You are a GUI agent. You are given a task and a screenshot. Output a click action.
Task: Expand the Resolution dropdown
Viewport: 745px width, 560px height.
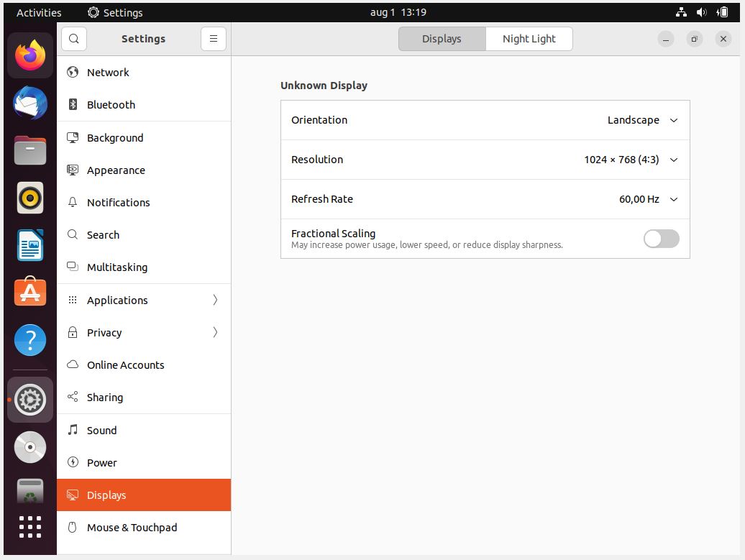[631, 160]
